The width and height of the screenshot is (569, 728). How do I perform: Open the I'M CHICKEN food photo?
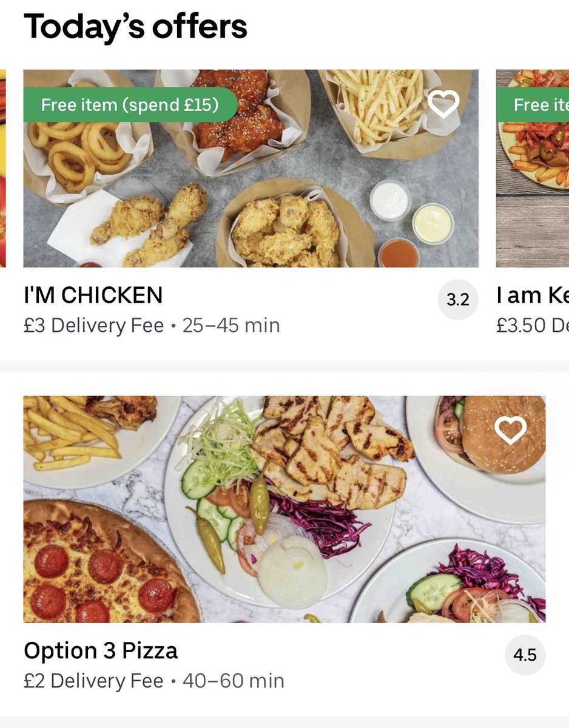point(251,182)
